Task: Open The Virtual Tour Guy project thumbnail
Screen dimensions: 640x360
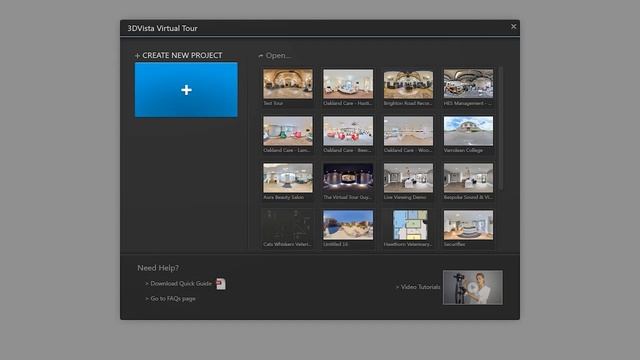Action: pyautogui.click(x=348, y=178)
